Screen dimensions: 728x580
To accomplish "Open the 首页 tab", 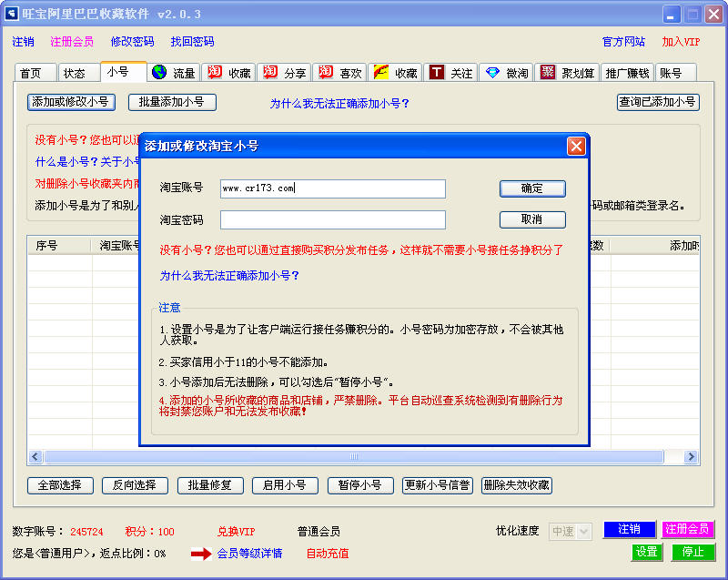I will 35,73.
